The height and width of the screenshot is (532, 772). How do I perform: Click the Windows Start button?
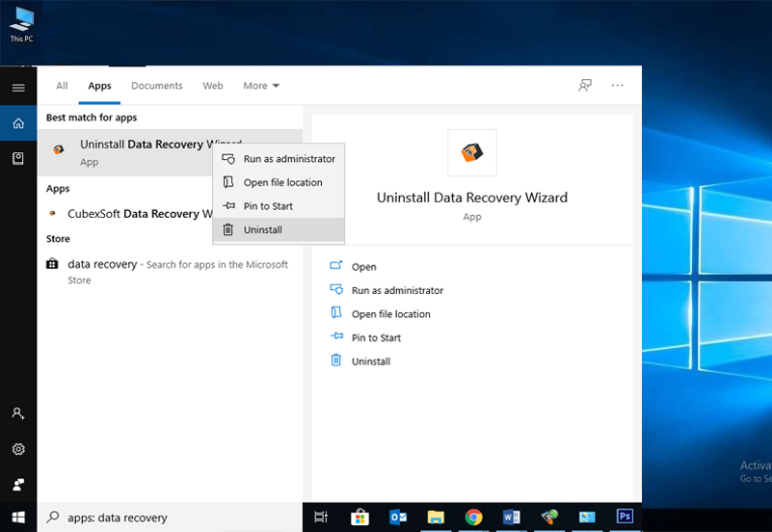point(18,518)
